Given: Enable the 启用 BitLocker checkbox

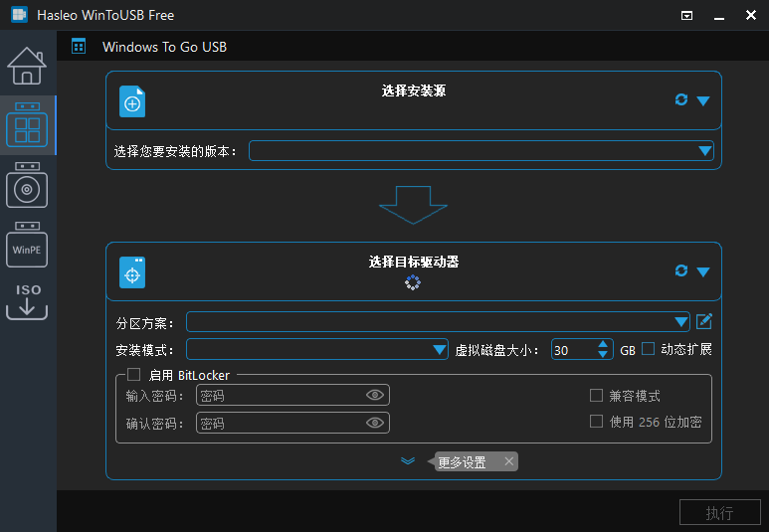Looking at the screenshot, I should pyautogui.click(x=134, y=375).
